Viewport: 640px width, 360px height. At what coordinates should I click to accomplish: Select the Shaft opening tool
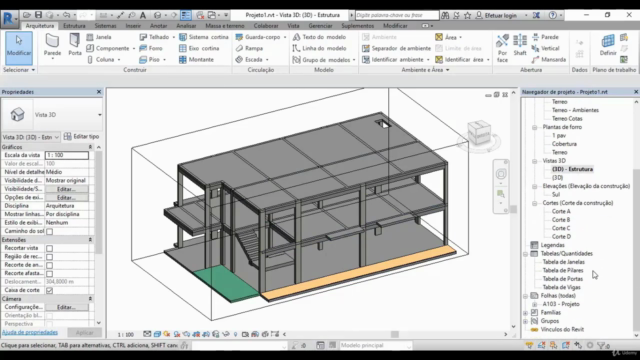(520, 45)
